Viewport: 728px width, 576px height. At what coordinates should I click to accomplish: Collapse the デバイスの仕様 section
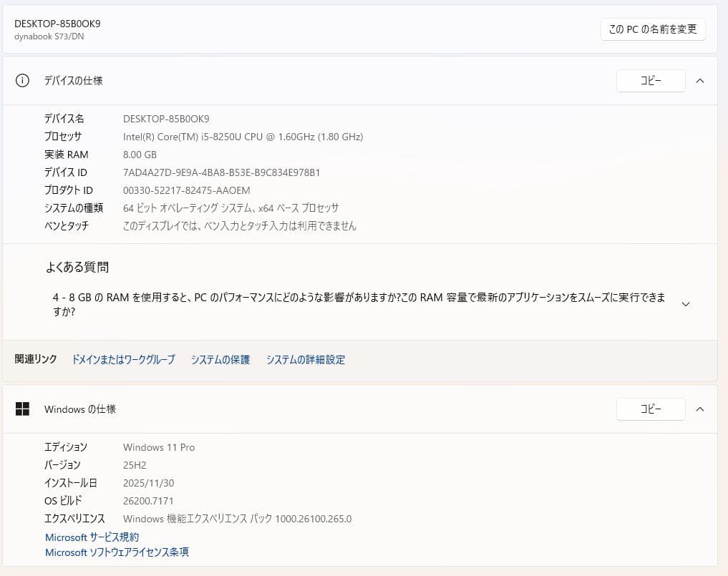pos(700,81)
